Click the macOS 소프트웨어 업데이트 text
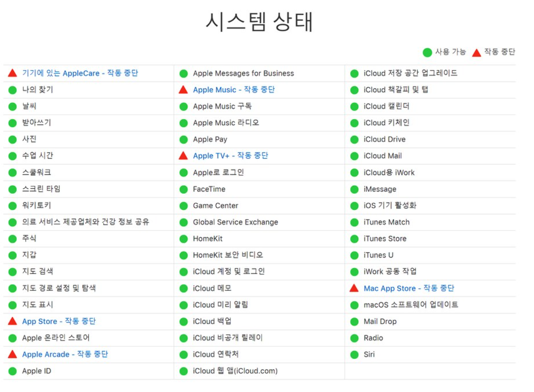The height and width of the screenshot is (392, 534). (x=411, y=305)
